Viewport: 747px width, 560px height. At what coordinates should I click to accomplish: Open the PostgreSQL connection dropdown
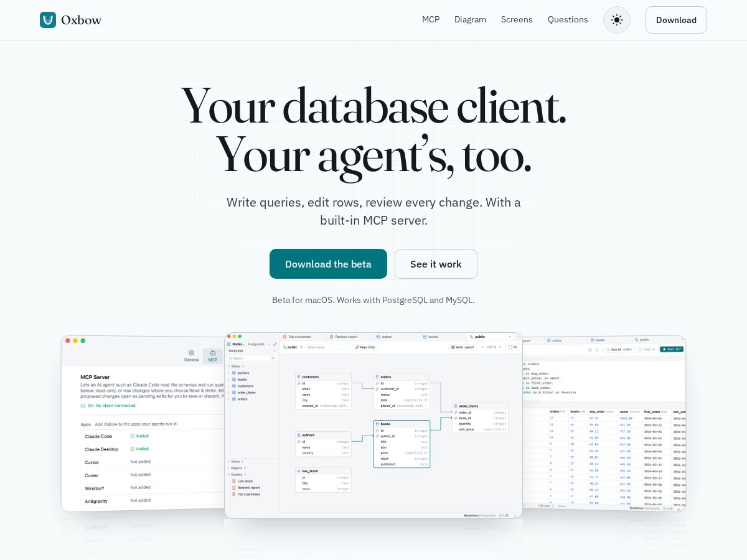tap(259, 344)
